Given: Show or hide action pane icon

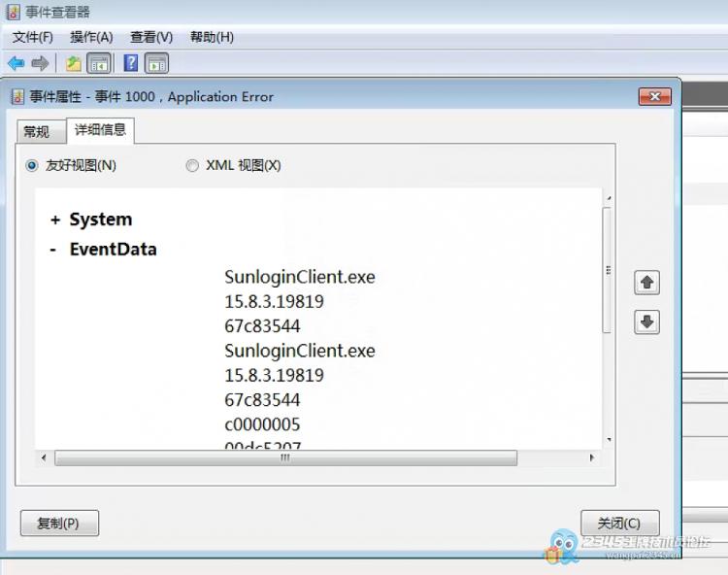Looking at the screenshot, I should tap(156, 63).
